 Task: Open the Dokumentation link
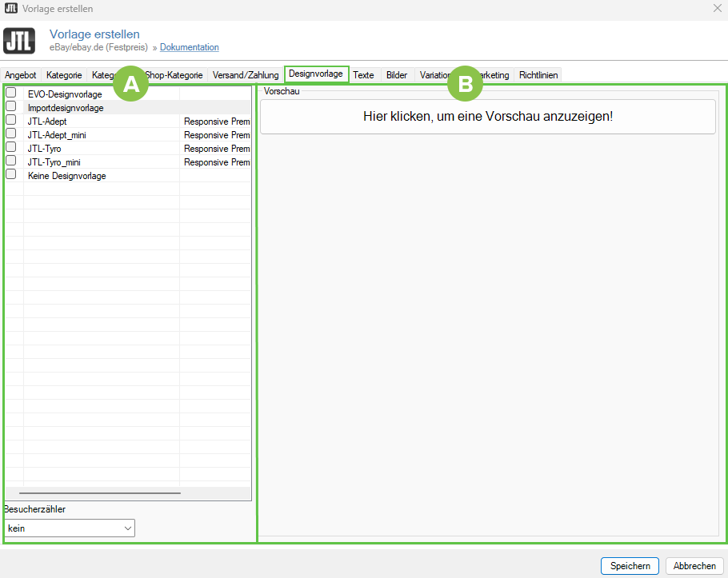[189, 48]
